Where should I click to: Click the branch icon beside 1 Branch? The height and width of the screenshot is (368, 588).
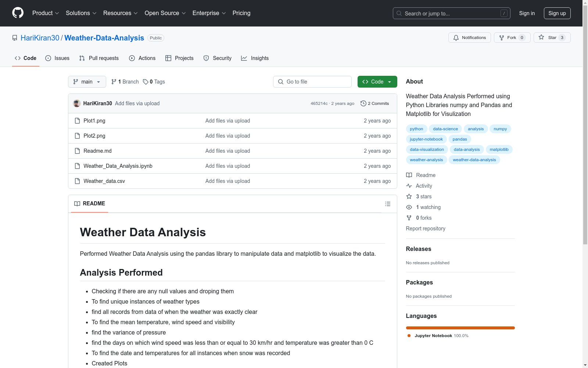(114, 82)
